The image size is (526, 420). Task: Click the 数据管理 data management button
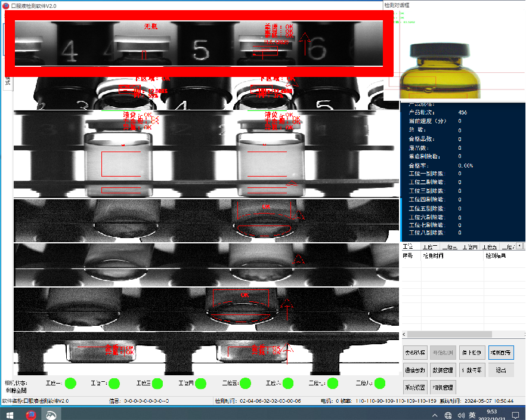pos(443,370)
